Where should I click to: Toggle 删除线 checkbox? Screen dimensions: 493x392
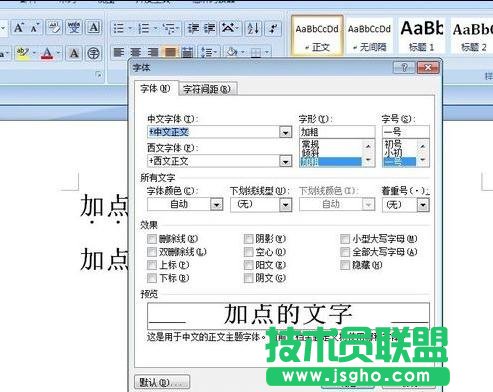[x=152, y=239]
